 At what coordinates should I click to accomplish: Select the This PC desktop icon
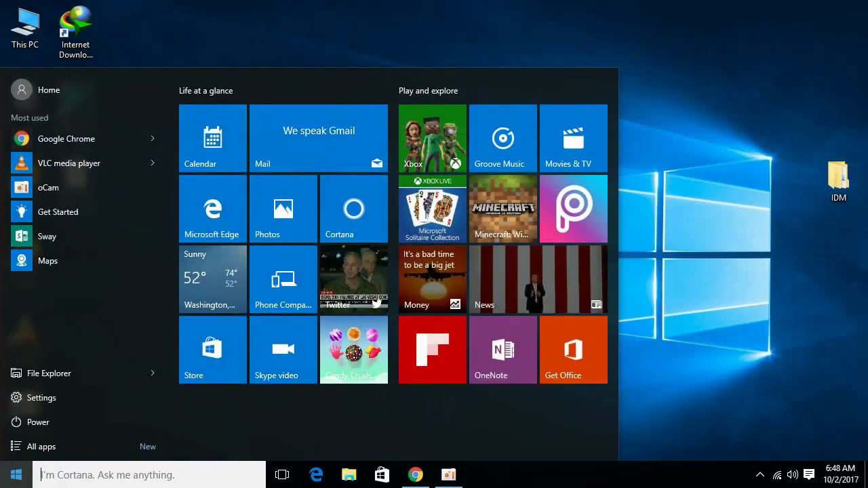tap(25, 28)
